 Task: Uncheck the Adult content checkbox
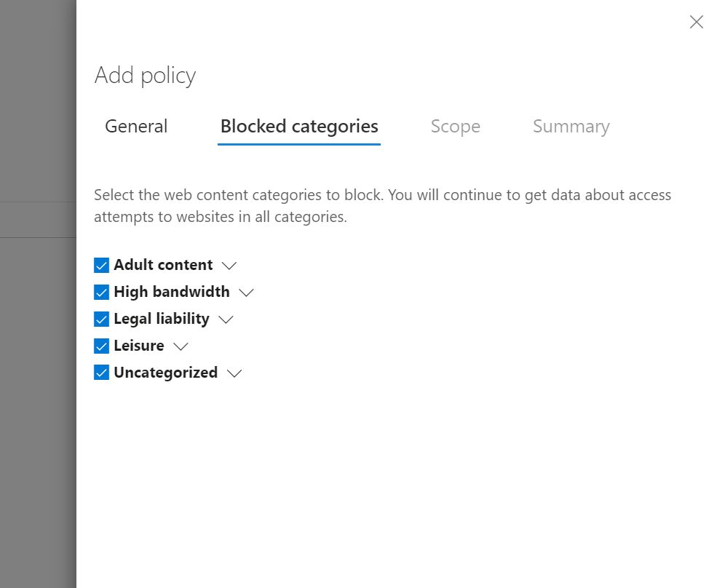pyautogui.click(x=102, y=265)
